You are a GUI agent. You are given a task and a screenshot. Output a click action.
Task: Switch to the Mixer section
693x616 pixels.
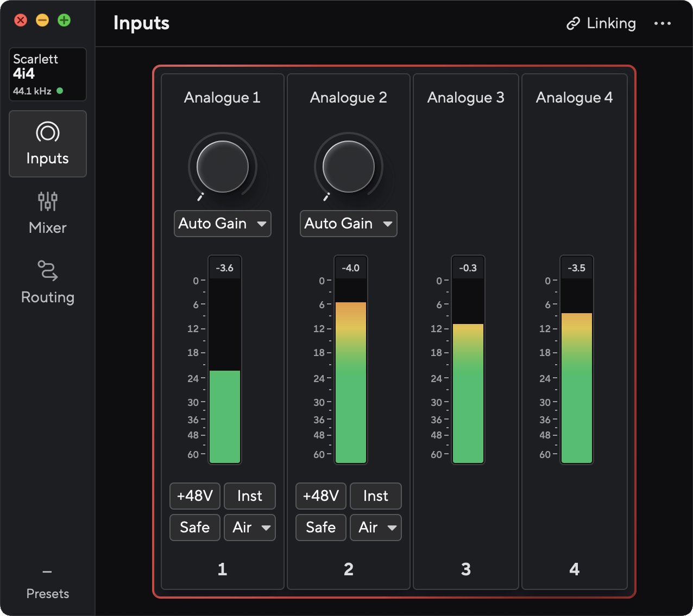[48, 213]
